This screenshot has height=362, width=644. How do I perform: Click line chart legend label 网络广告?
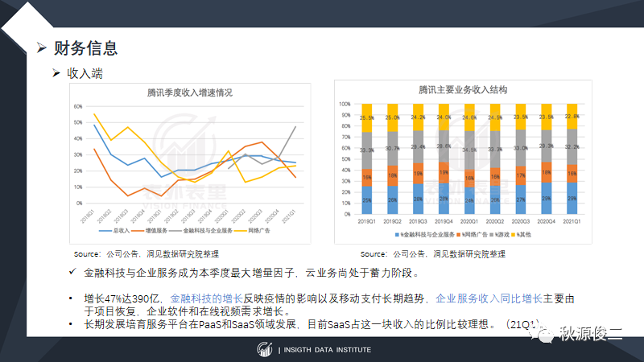258,231
